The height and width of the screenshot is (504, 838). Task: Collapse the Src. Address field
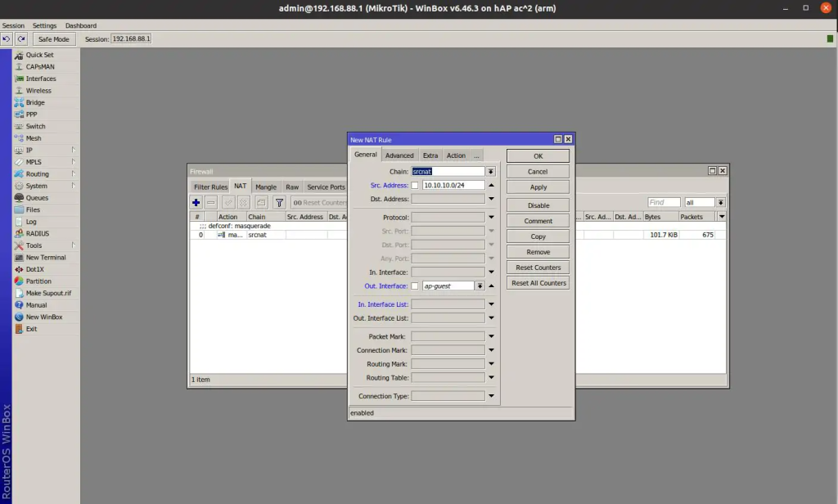click(491, 186)
